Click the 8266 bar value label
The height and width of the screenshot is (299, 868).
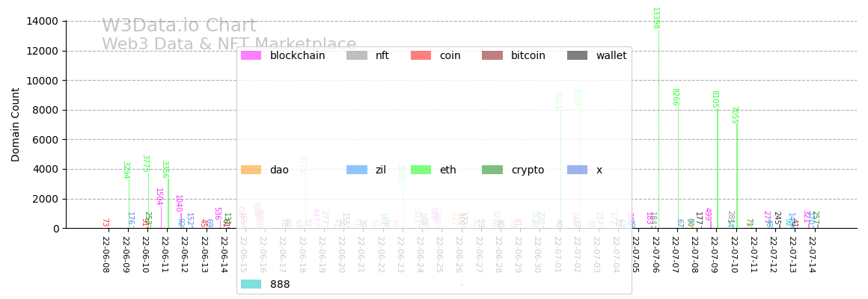(x=675, y=97)
